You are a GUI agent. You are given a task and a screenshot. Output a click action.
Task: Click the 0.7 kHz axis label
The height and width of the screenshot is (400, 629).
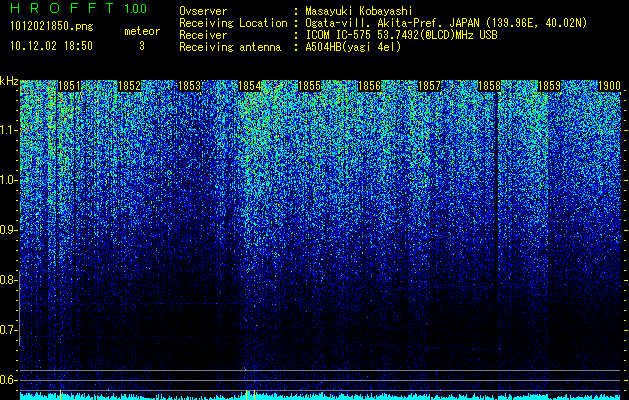(9, 330)
